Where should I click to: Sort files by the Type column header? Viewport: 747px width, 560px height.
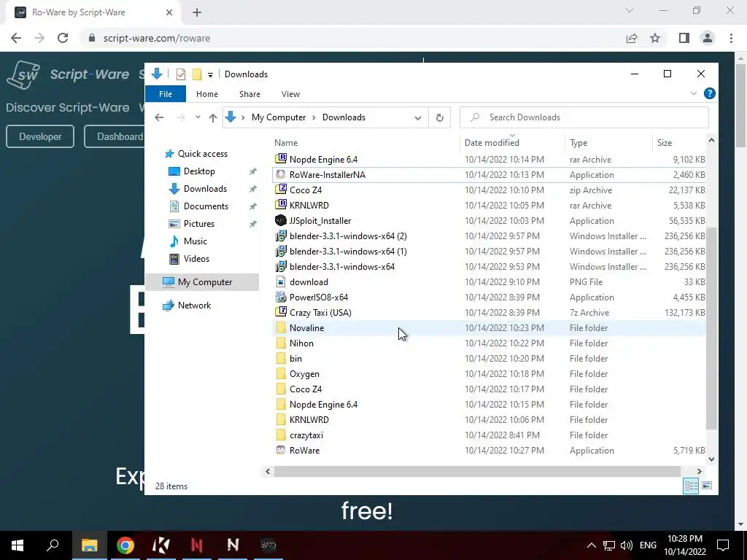tap(578, 142)
